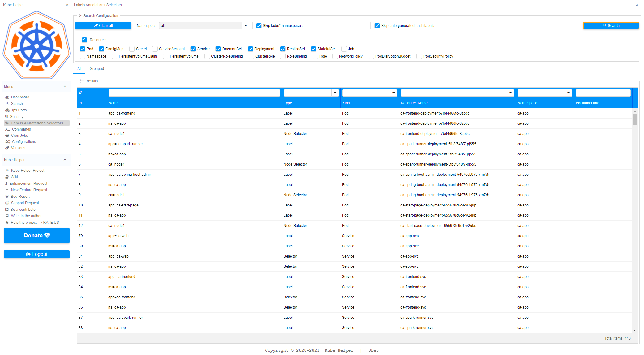Click the Cron Jobs icon
This screenshot has width=644, height=355.
tap(7, 136)
